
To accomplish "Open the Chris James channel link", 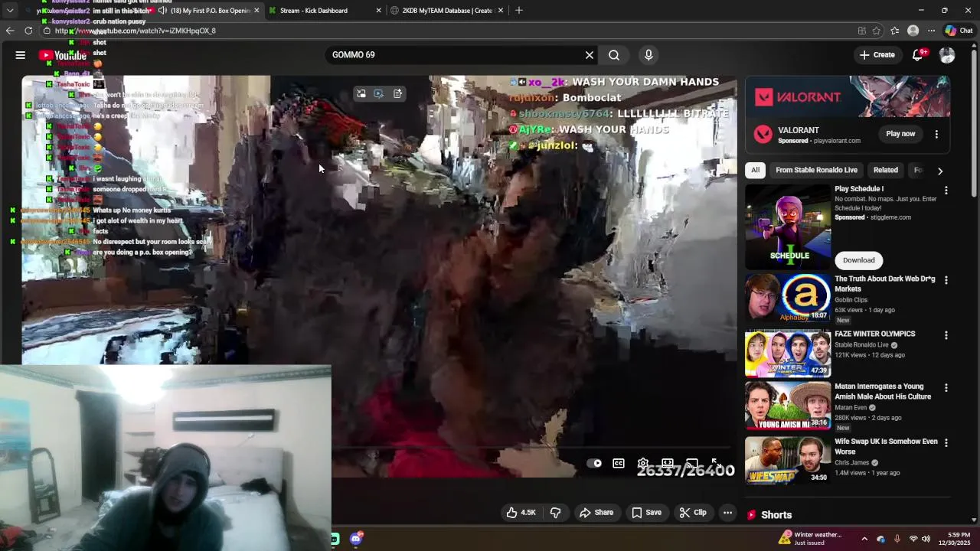I will tap(851, 462).
